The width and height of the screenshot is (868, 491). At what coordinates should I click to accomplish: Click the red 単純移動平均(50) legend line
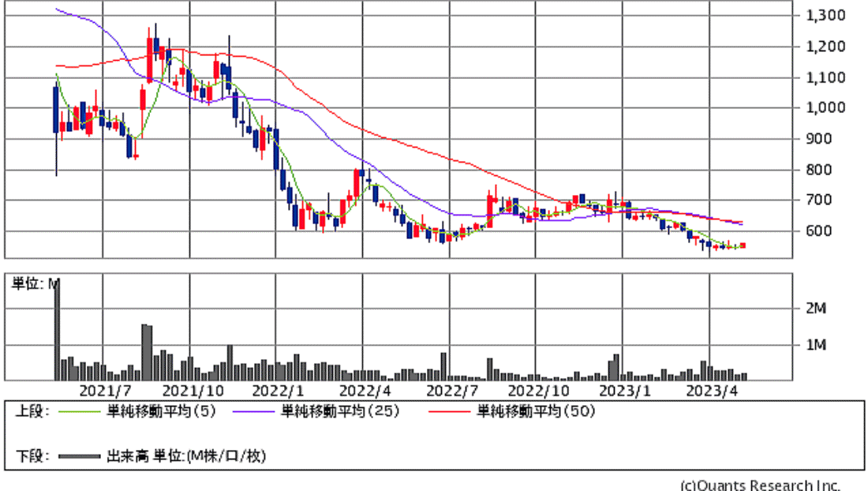449,411
